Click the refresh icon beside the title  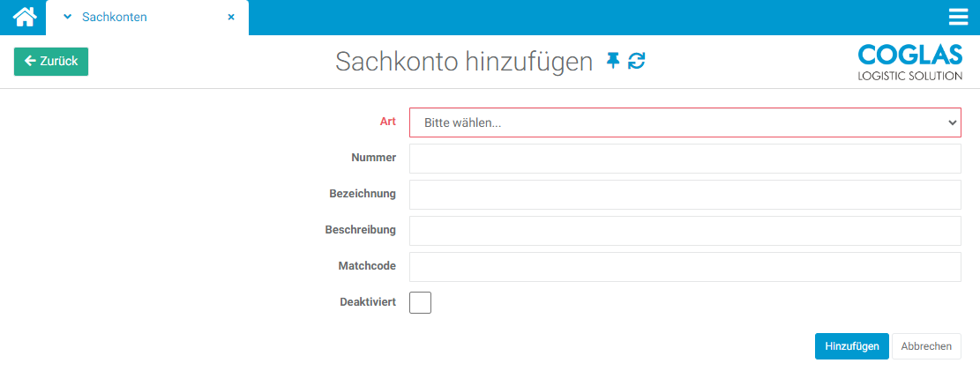click(x=637, y=61)
